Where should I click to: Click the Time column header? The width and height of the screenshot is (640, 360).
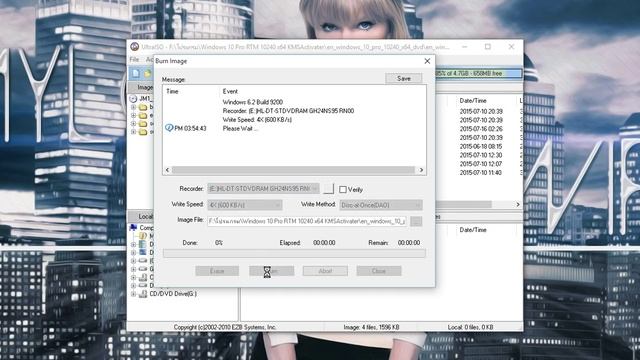[x=172, y=91]
